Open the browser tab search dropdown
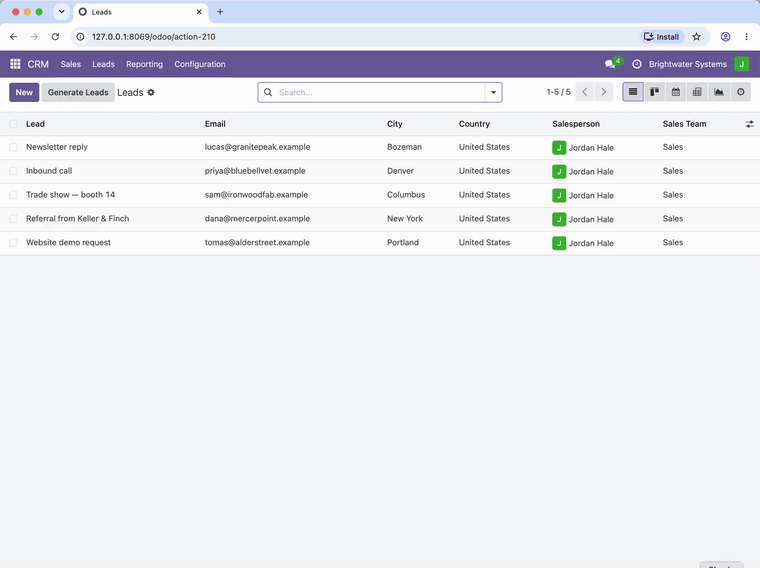760x568 pixels. click(62, 12)
